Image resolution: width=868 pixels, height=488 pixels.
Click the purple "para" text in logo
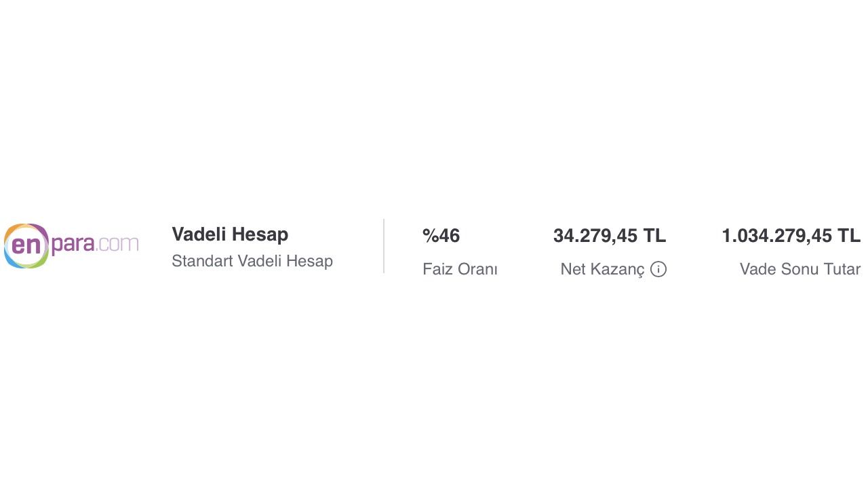click(73, 245)
